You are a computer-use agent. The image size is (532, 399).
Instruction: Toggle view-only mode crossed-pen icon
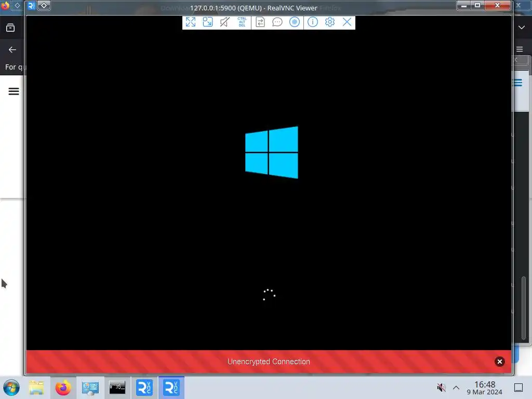click(224, 22)
